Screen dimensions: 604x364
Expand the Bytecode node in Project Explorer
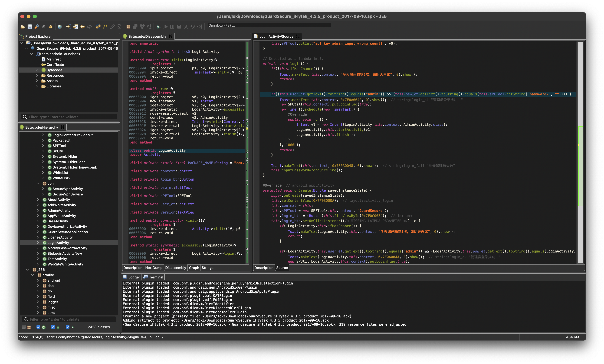point(37,70)
